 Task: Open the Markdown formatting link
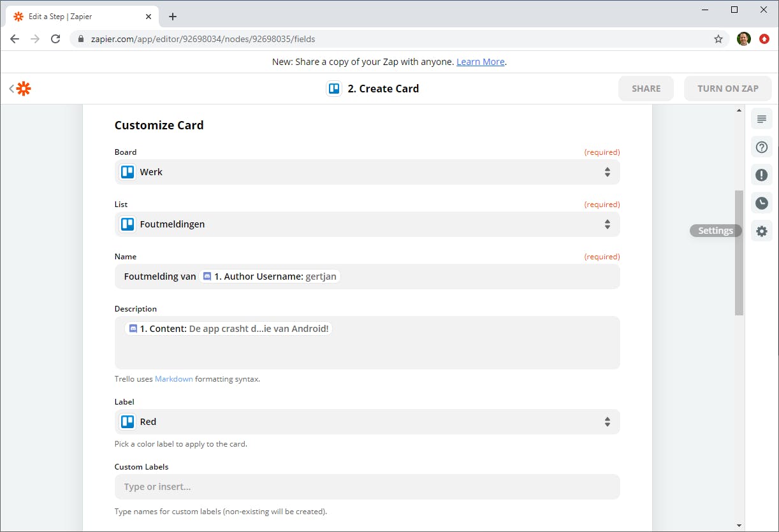click(173, 378)
